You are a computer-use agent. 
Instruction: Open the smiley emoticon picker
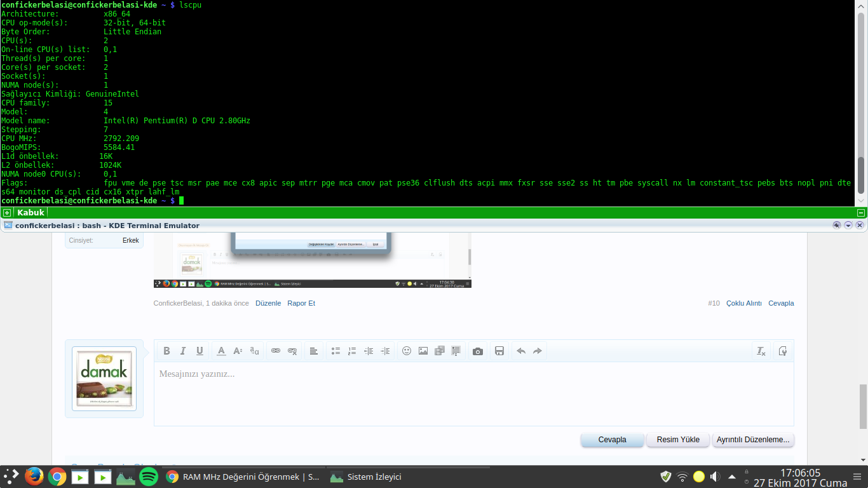(x=407, y=351)
